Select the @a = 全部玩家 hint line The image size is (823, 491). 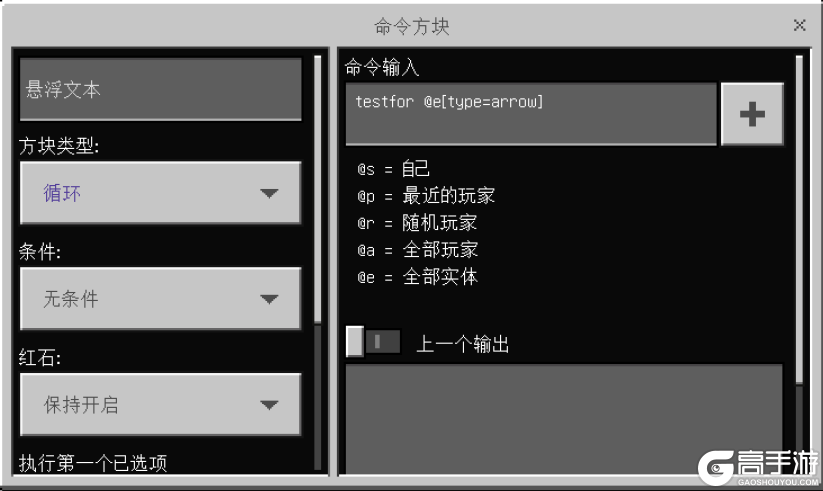coord(417,249)
